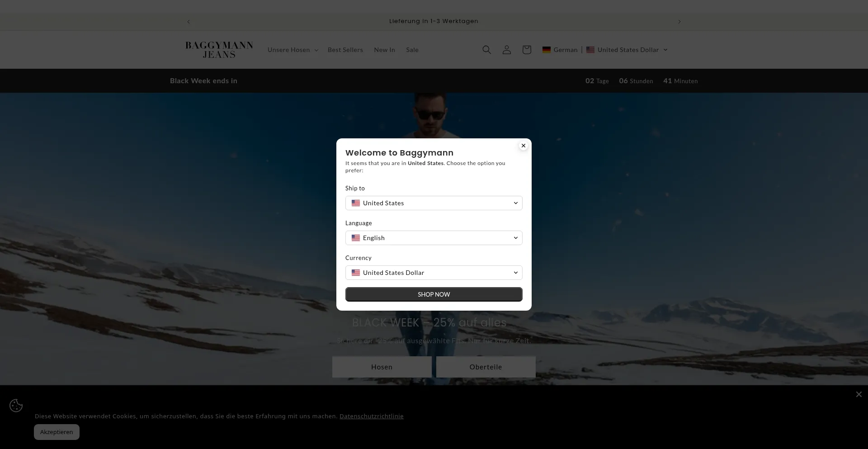Open the search magnifier icon
Image resolution: width=868 pixels, height=449 pixels.
486,50
